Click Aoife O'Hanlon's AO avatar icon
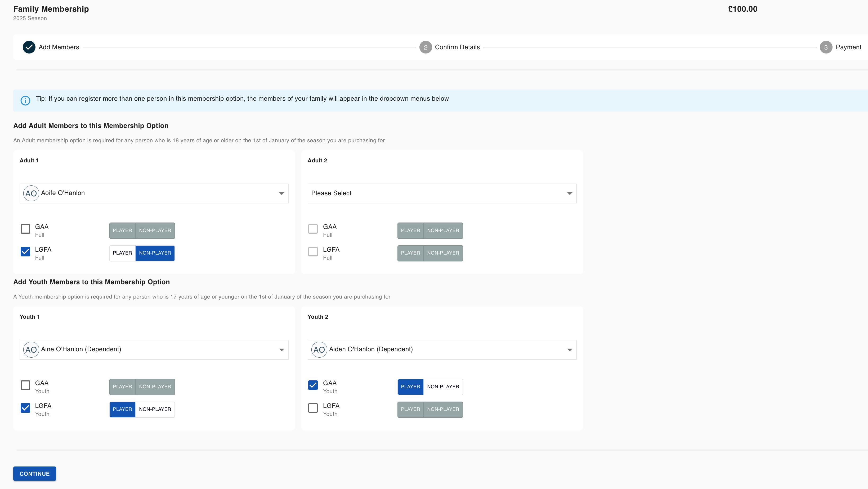Viewport: 868px width, 489px height. pyautogui.click(x=31, y=193)
